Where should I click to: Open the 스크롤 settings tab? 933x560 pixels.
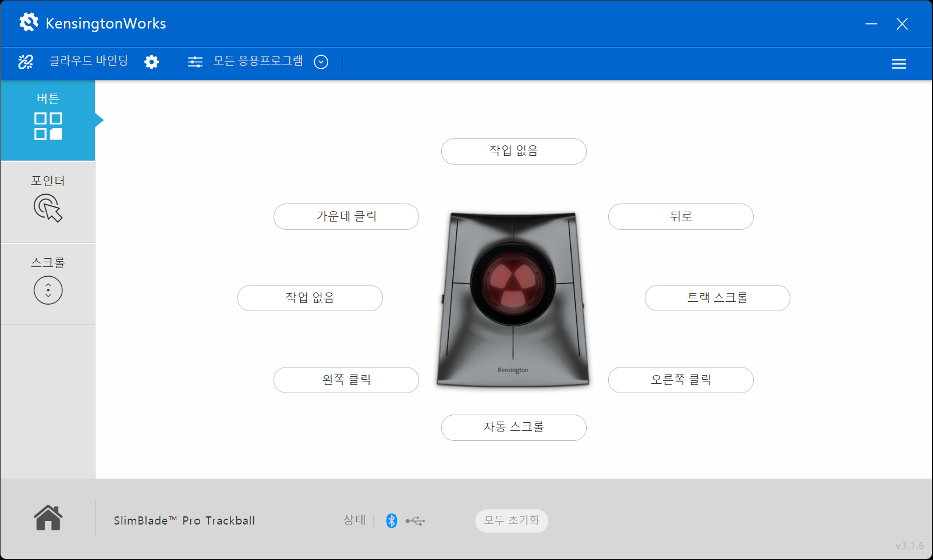pos(48,284)
